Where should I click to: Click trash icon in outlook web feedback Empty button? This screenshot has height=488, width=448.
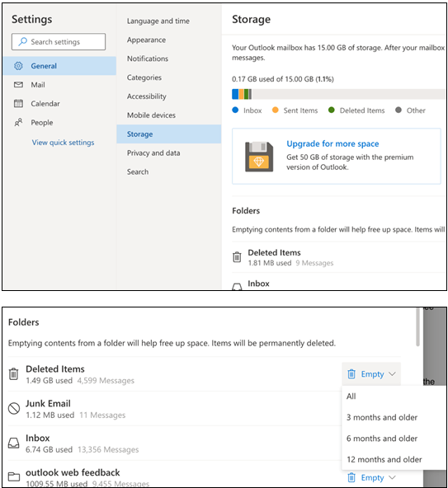click(351, 477)
